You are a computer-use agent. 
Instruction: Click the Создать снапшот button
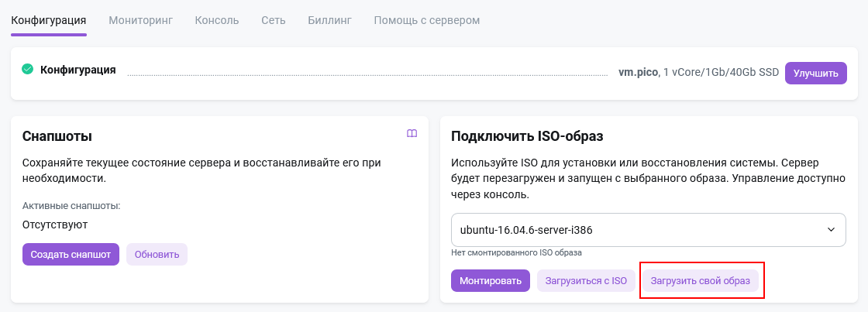point(71,254)
